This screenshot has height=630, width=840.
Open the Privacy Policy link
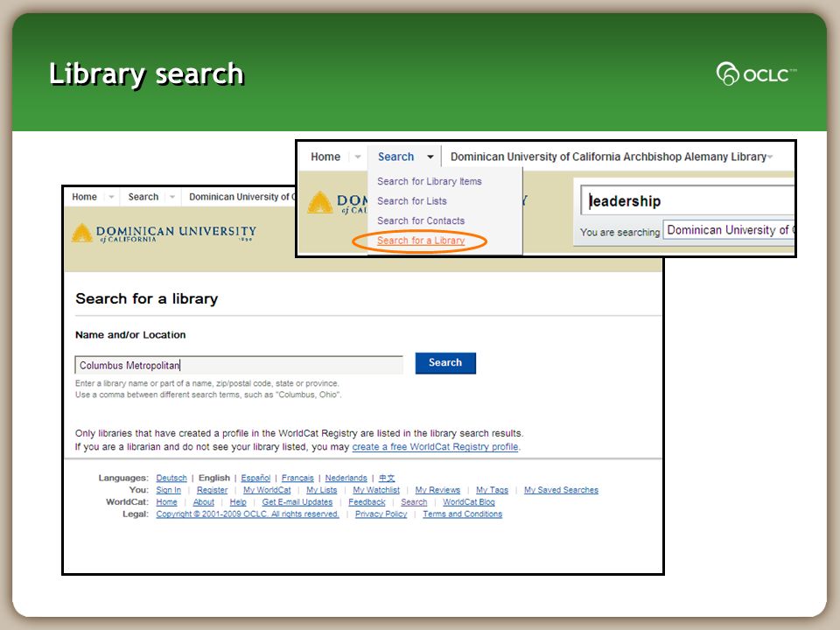(x=381, y=514)
